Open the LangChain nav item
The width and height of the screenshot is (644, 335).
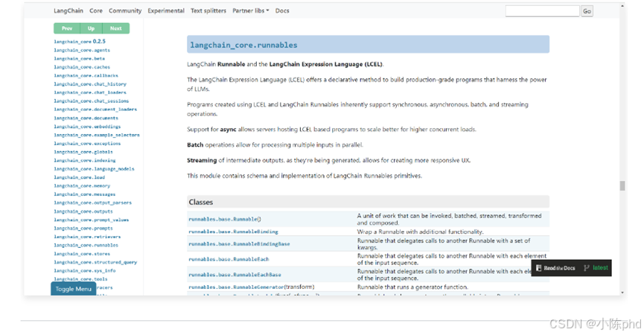click(x=68, y=10)
